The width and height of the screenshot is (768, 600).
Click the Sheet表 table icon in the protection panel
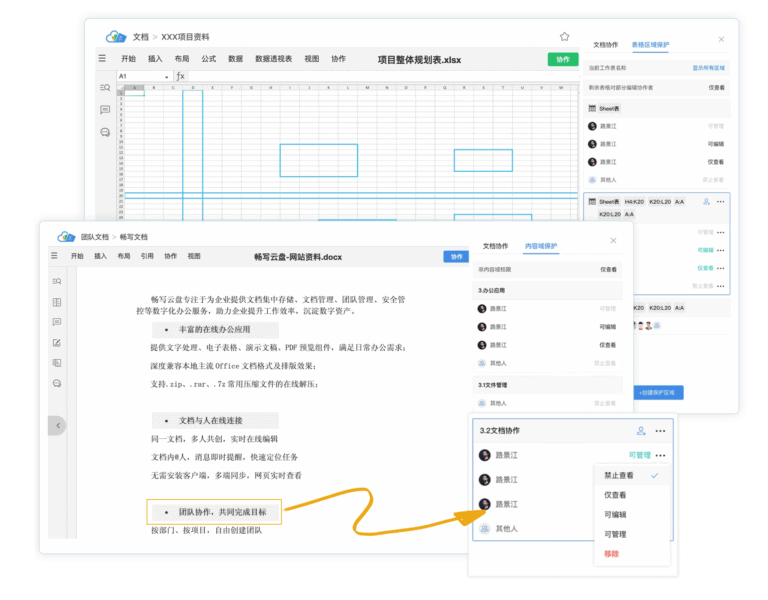[592, 108]
